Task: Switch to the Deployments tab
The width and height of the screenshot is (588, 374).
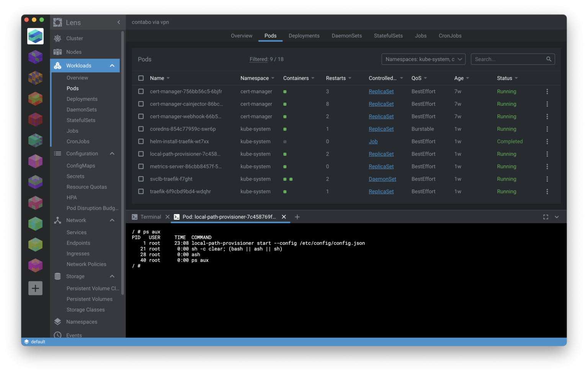Action: 304,36
